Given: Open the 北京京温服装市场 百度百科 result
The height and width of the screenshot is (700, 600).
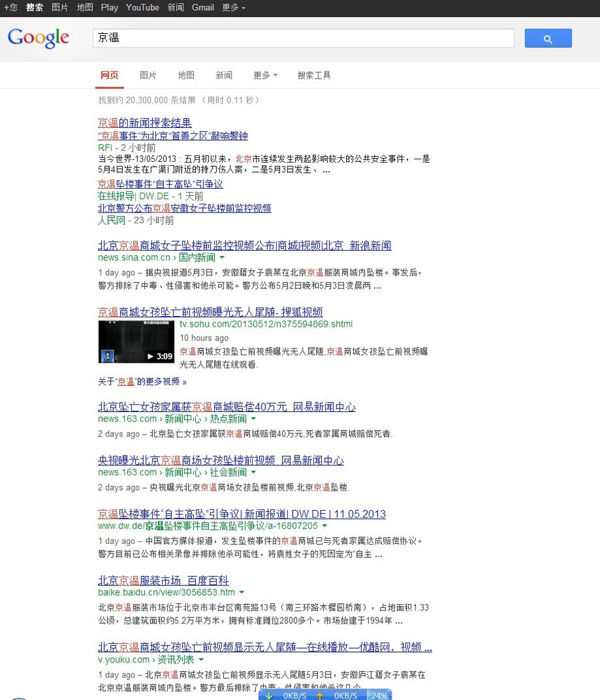Looking at the screenshot, I should click(x=163, y=581).
